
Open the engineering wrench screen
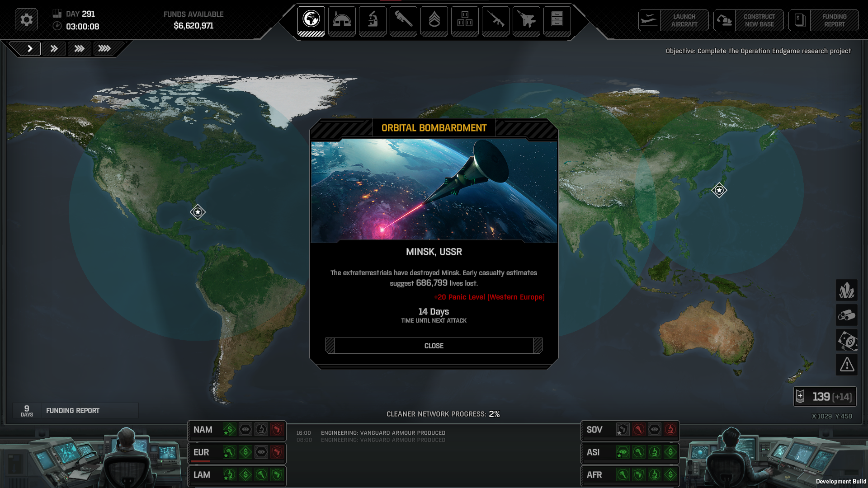point(403,21)
